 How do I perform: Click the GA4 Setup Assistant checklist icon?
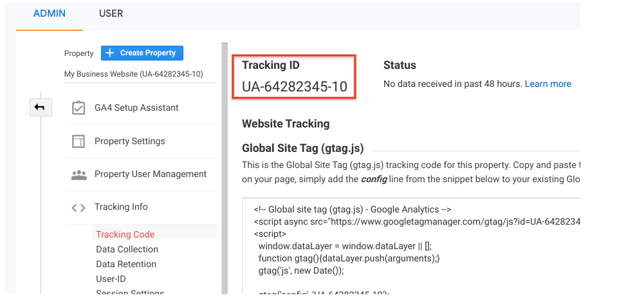[78, 108]
